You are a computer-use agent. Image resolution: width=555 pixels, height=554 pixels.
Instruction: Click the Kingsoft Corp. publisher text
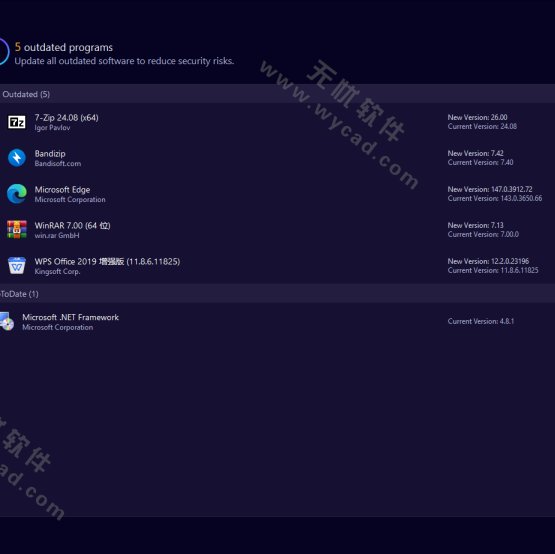[57, 272]
